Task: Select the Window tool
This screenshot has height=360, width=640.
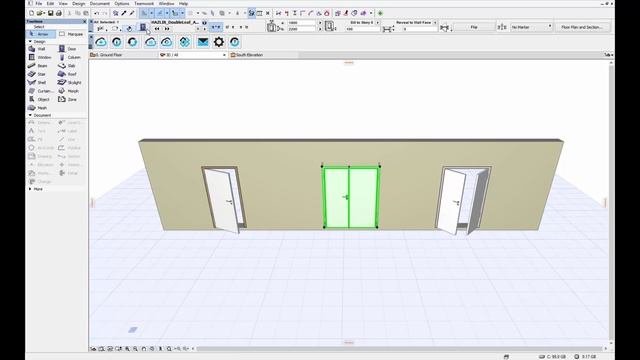Action: 41,58
